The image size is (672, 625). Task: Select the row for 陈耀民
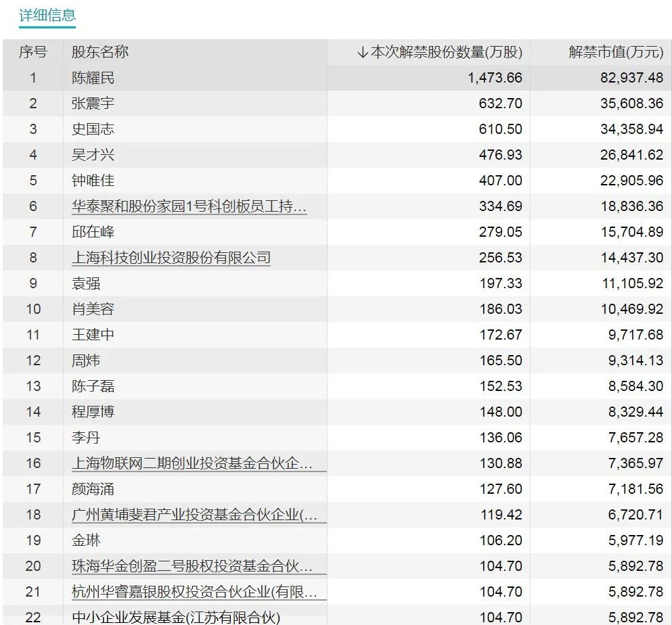pos(337,78)
